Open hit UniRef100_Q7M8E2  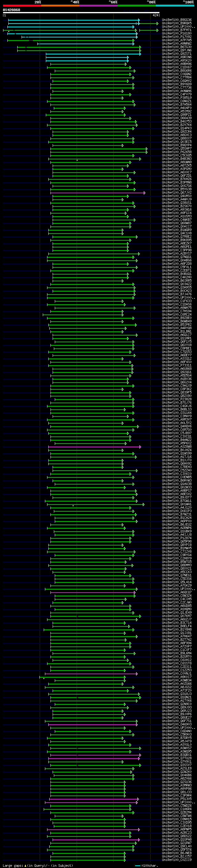(177, 237)
